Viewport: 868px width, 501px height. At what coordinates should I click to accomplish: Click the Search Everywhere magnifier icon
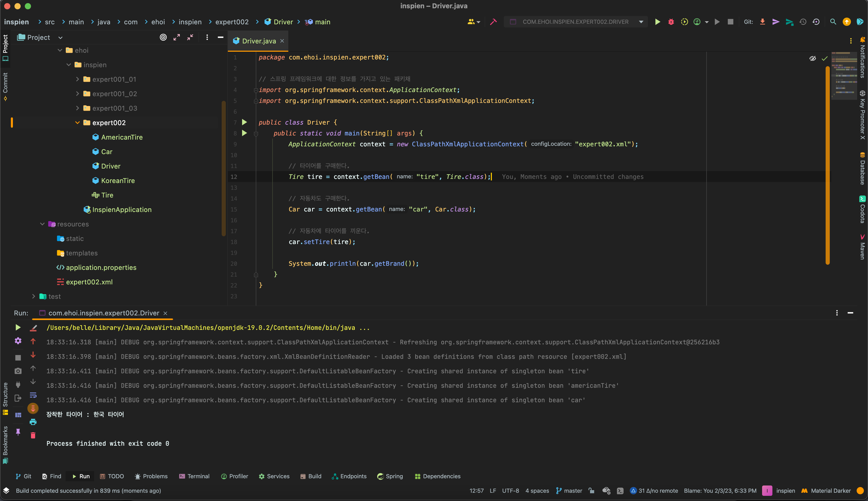coord(833,22)
